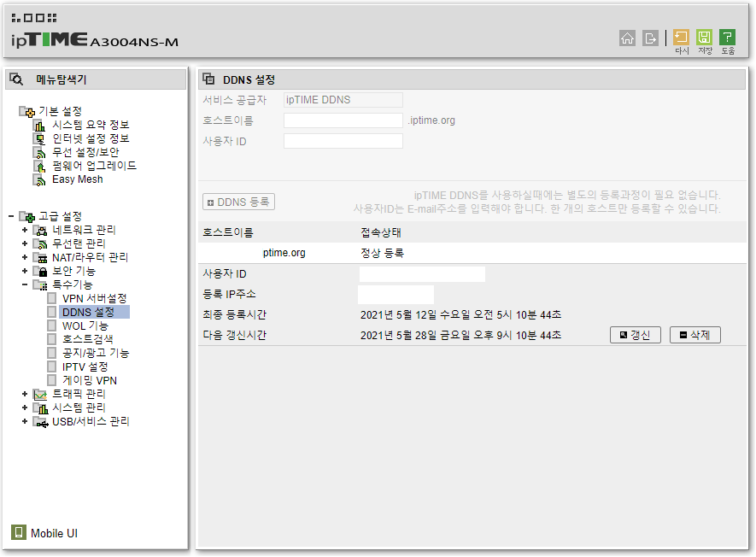756x557 pixels.
Task: Click the 정상 등록 status text
Action: tap(382, 253)
